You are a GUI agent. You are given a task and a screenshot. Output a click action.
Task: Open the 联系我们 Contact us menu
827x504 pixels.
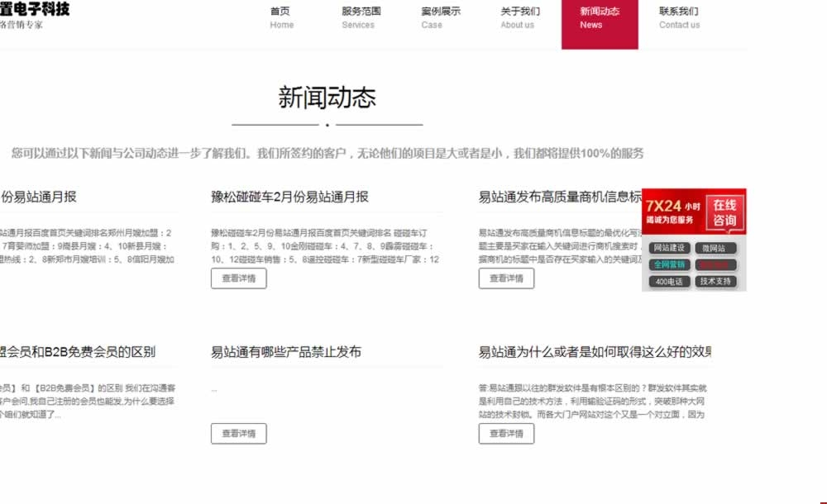click(x=679, y=18)
